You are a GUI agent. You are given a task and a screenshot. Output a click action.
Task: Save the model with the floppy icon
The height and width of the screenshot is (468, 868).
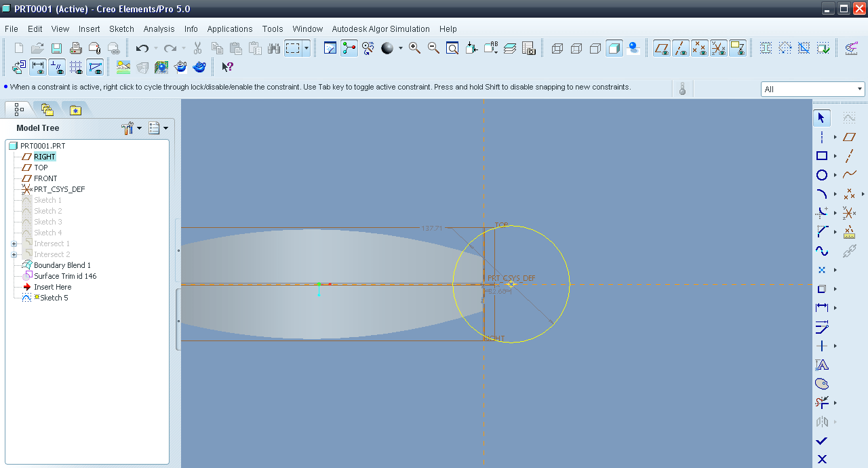(x=57, y=48)
